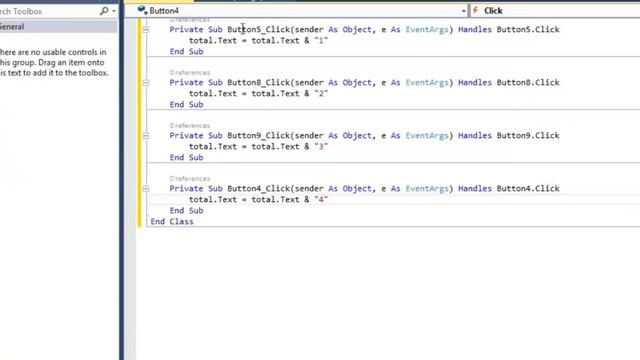
Task: Click the toolbox search magnifier icon
Action: (x=104, y=11)
